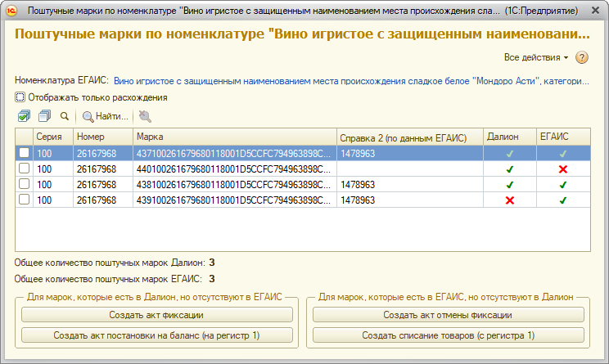Click Создать списание товаров button
This screenshot has height=364, width=609.
[x=449, y=335]
